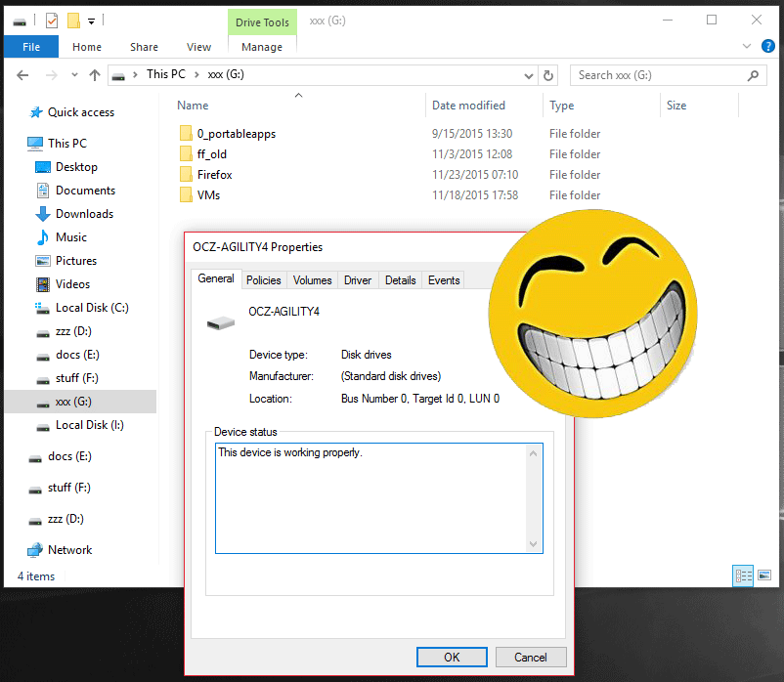Select the General tab in Properties dialog
Image resolution: width=784 pixels, height=682 pixels.
216,278
